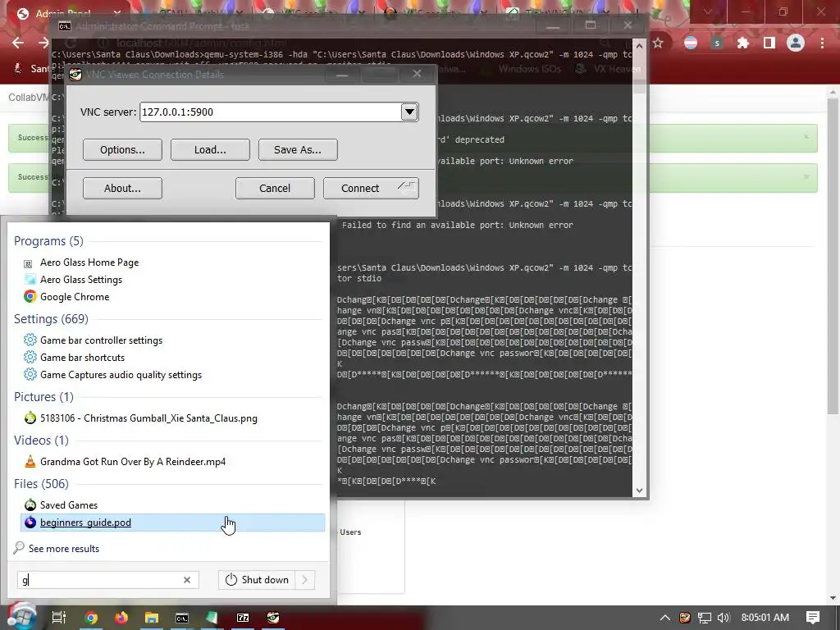This screenshot has height=630, width=840.
Task: Launch Google Chrome from search results
Action: coord(75,297)
